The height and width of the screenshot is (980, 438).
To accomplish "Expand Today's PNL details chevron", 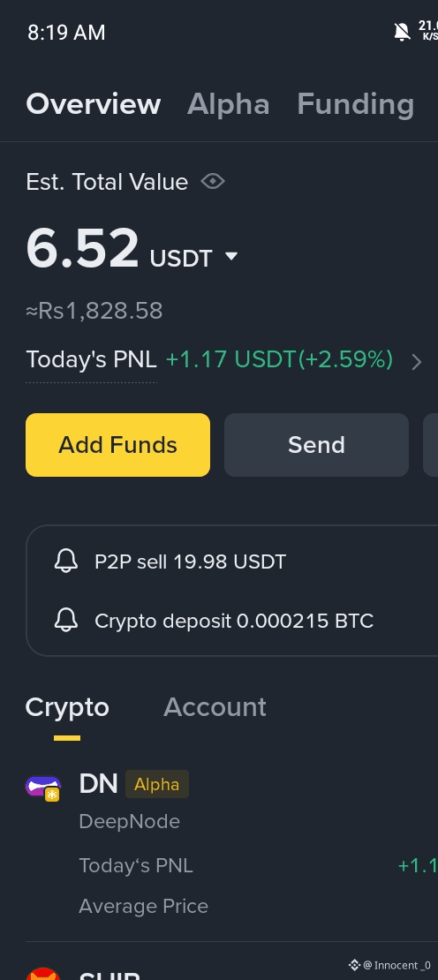I will (x=417, y=362).
